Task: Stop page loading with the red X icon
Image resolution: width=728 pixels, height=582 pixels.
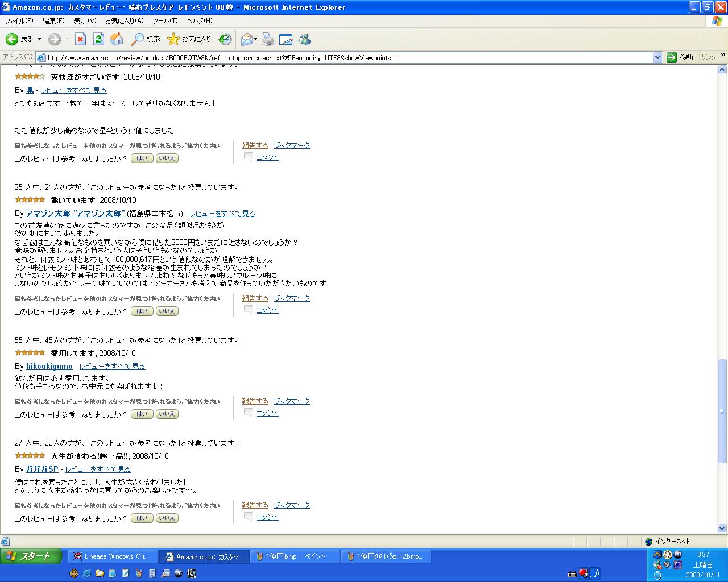Action: pos(80,39)
